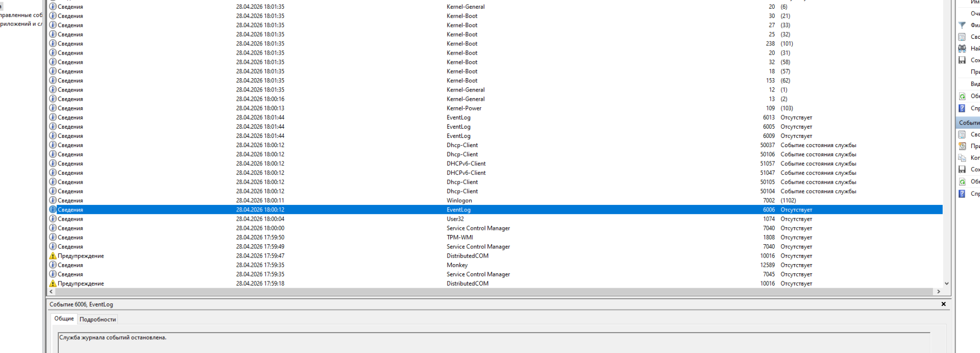Select the Kernel-Power event 109 row
This screenshot has height=353, width=980.
pyautogui.click(x=463, y=108)
